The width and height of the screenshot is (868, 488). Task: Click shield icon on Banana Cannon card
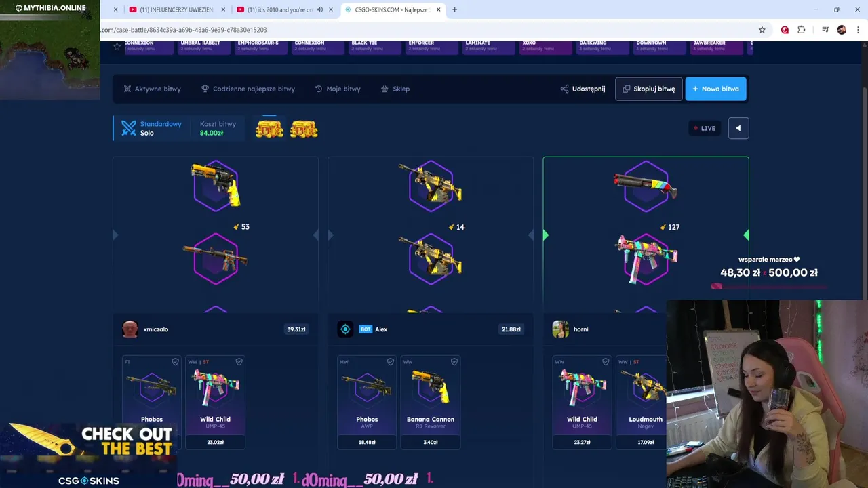(454, 362)
